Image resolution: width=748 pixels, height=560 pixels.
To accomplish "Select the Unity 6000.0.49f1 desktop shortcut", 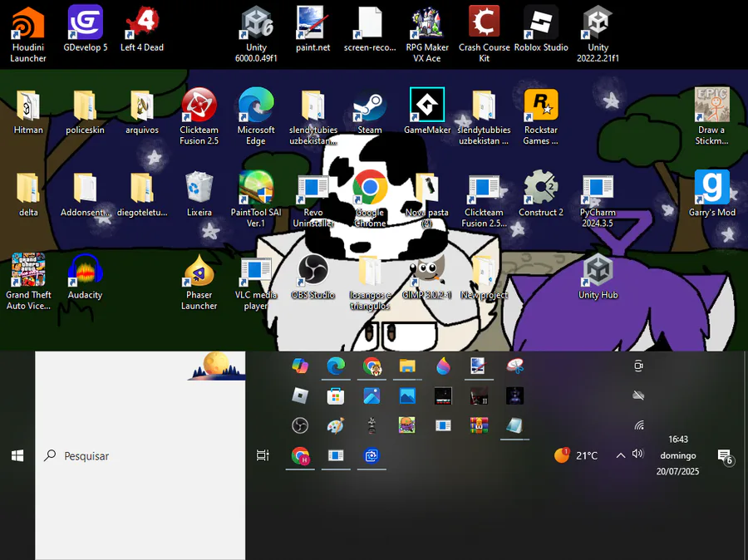I will [x=256, y=35].
